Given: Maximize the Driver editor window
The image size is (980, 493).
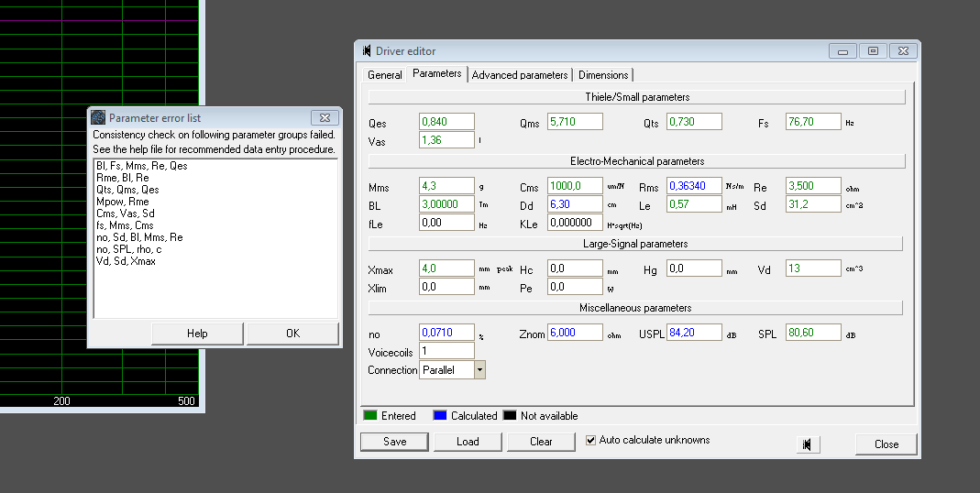Looking at the screenshot, I should (873, 51).
